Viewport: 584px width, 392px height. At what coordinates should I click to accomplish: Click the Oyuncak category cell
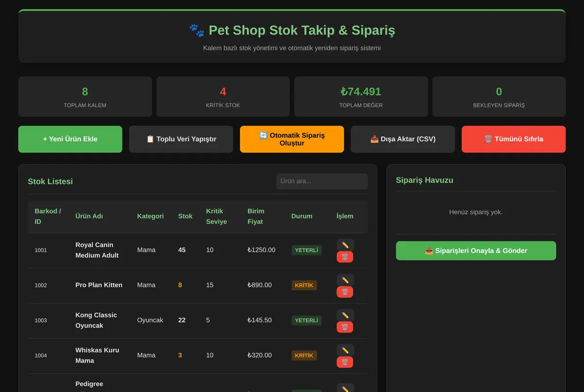tap(150, 320)
